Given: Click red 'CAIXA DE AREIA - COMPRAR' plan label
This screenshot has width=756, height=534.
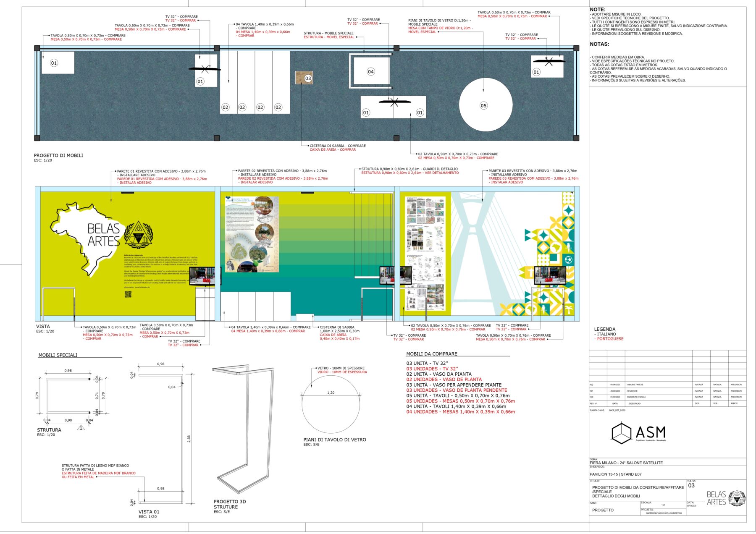Looking at the screenshot, I should click(x=333, y=150).
